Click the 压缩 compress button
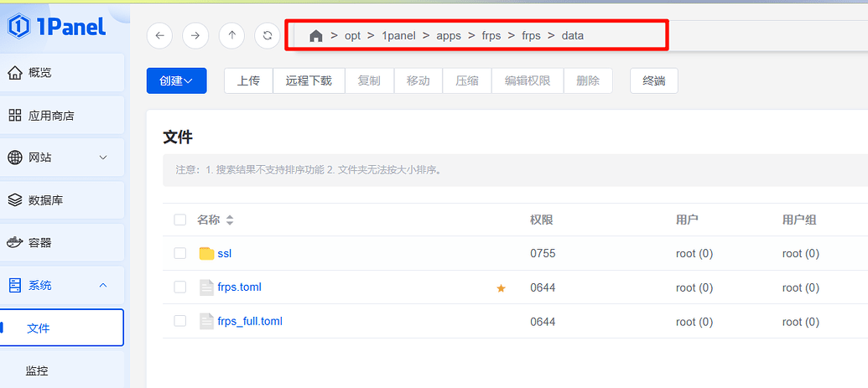 tap(466, 80)
